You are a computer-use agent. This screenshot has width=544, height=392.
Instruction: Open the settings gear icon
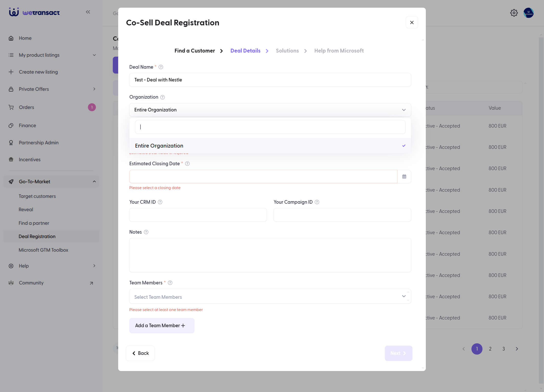coord(514,13)
